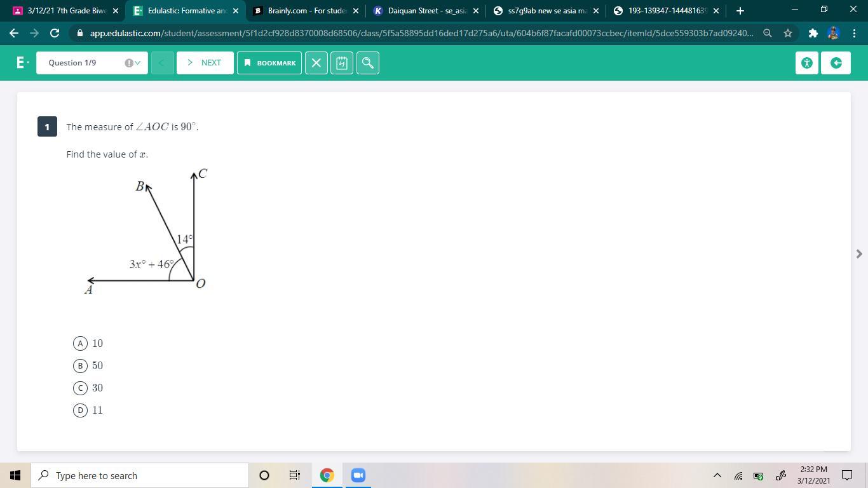Click the BOOKMARK button
Viewport: 868px width, 488px height.
pos(269,63)
